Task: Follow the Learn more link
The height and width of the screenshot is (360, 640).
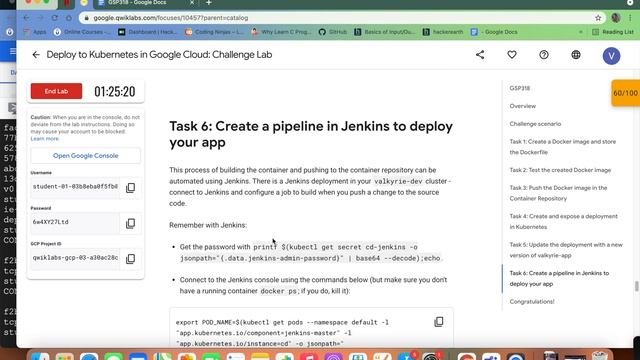Action: (x=45, y=139)
